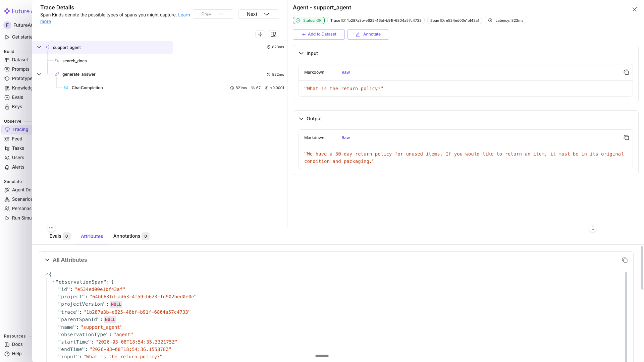This screenshot has width=644, height=362.
Task: Copy the Output content using copy icon
Action: click(626, 138)
